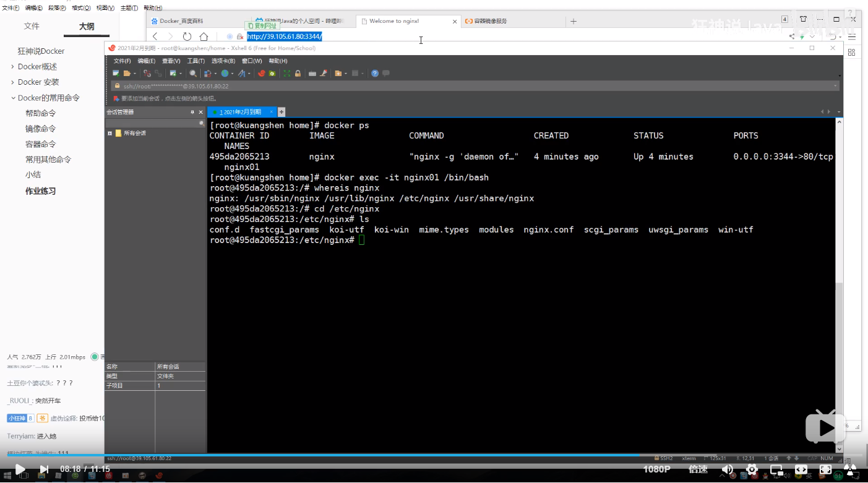This screenshot has height=483, width=868.
Task: Open the 1080P quality selector
Action: coord(656,469)
